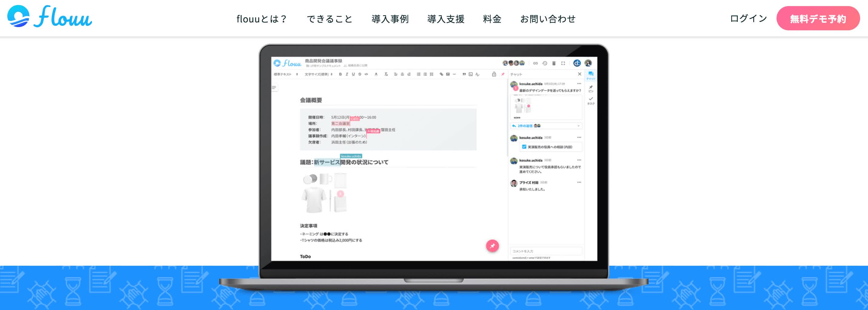Screen dimensions: 868x310
Task: Open the more menu on the 最新のデザインデータ message
Action: (579, 84)
